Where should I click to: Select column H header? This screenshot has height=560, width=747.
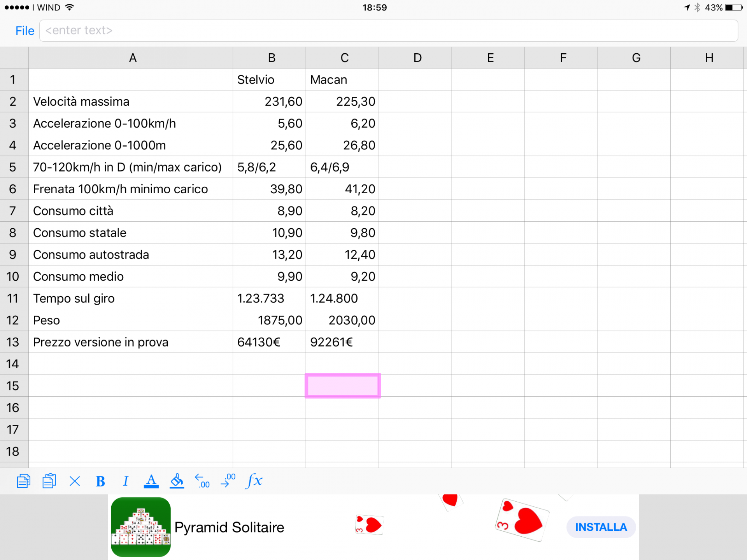[707, 58]
